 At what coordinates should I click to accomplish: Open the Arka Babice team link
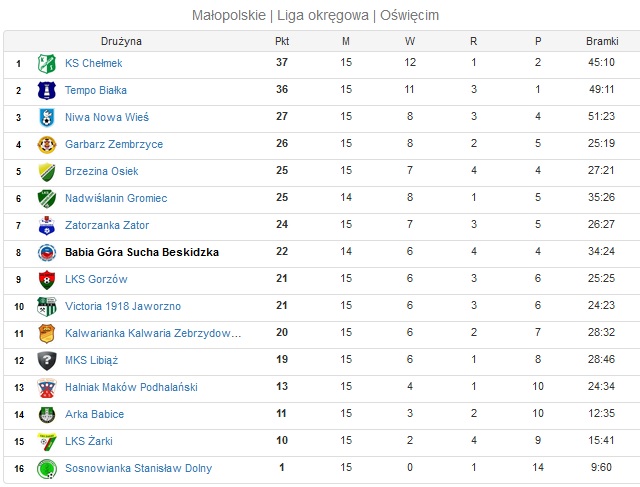click(94, 414)
